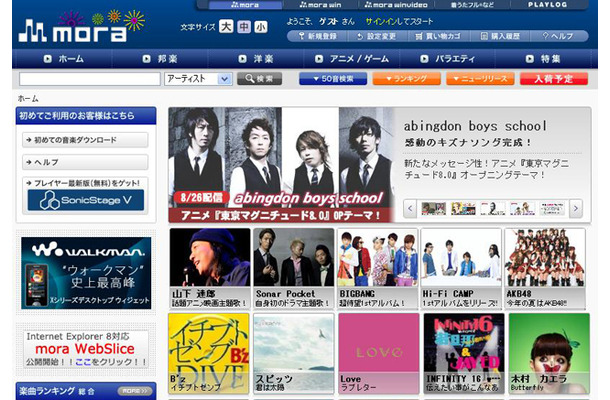
Task: Open ヘルプ link in the sidebar
Action: pyautogui.click(x=85, y=162)
